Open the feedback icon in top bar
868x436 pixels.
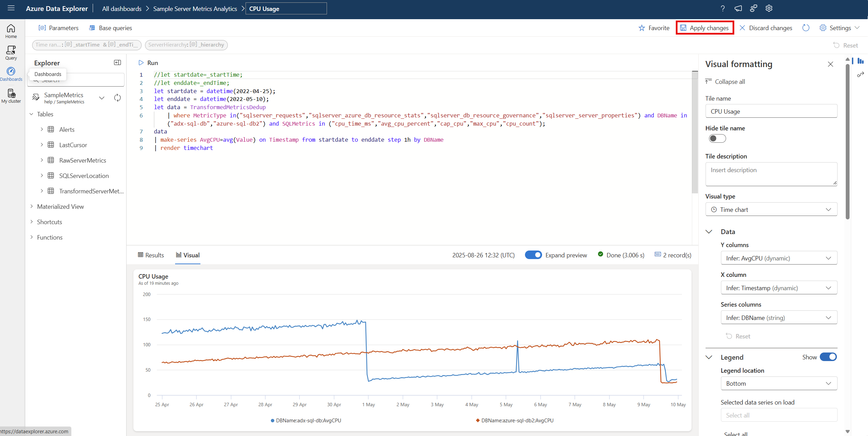point(753,8)
